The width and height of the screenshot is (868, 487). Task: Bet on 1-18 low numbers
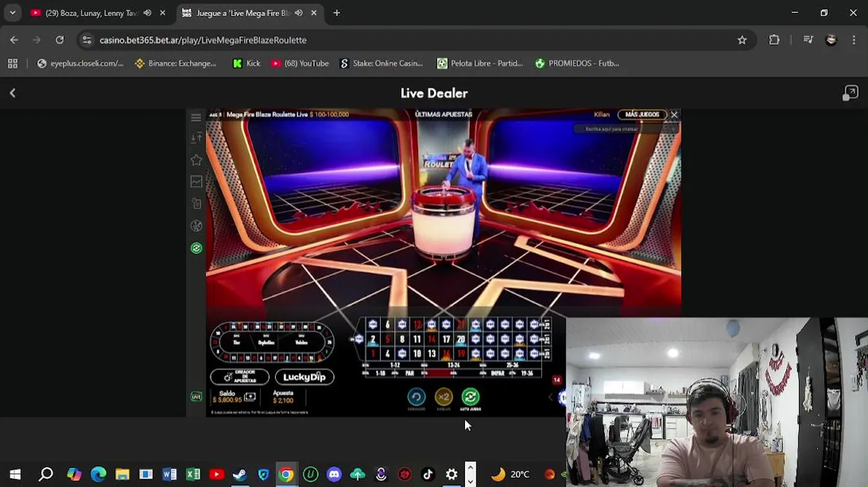point(380,373)
